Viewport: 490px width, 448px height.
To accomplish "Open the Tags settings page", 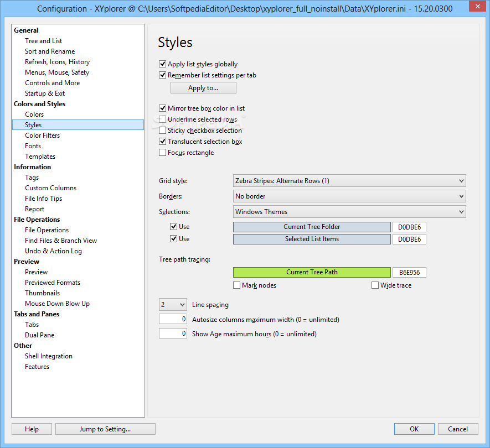I will coord(32,178).
